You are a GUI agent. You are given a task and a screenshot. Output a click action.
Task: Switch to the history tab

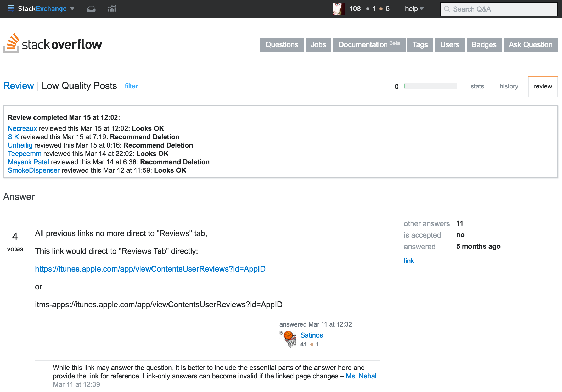[x=509, y=86]
